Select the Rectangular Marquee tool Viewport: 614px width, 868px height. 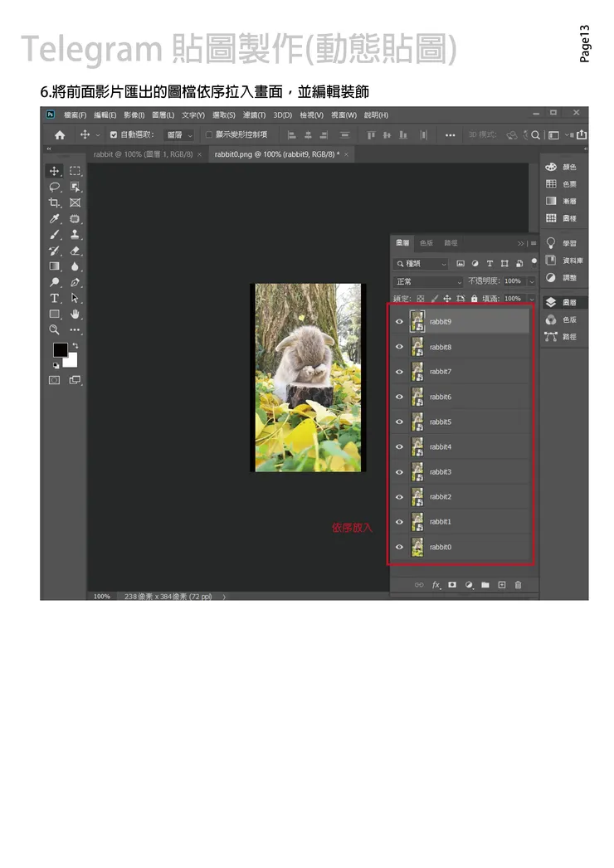coord(76,171)
